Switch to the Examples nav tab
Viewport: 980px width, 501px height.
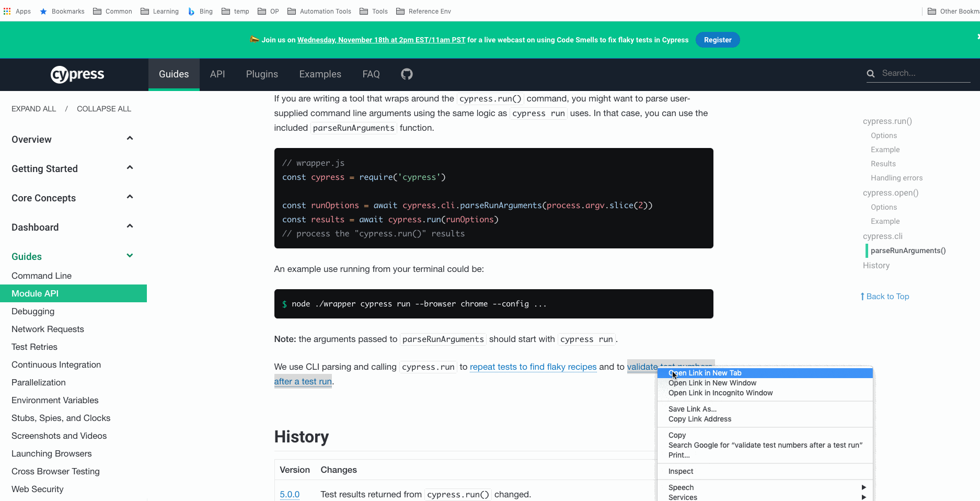(320, 74)
